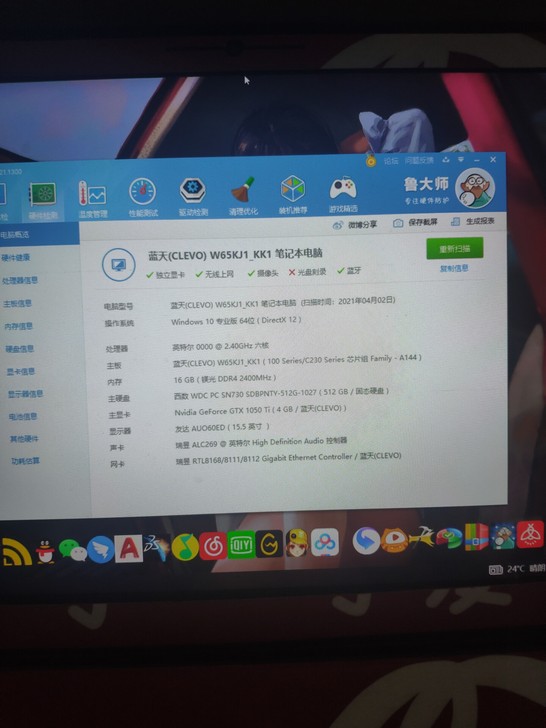Select 内存信息 in sidebar

pyautogui.click(x=19, y=326)
